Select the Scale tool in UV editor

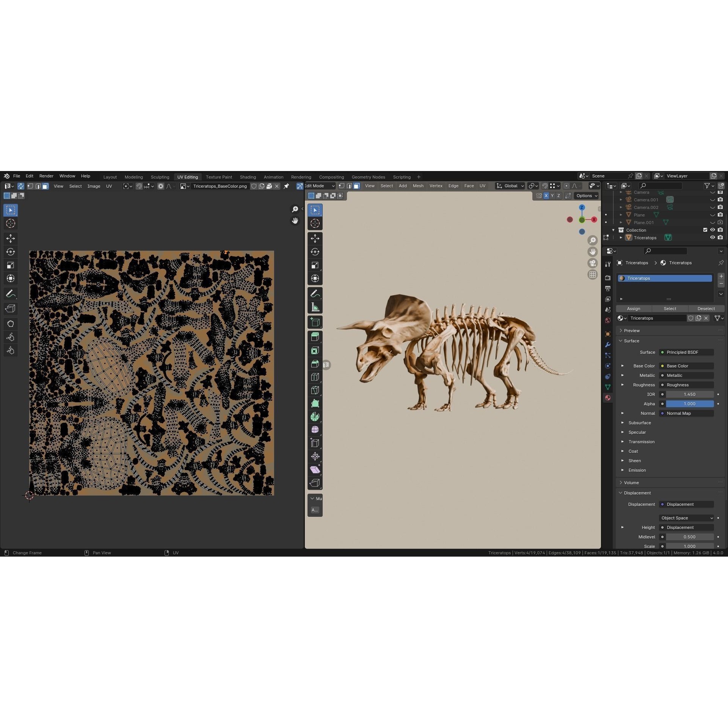(x=11, y=265)
